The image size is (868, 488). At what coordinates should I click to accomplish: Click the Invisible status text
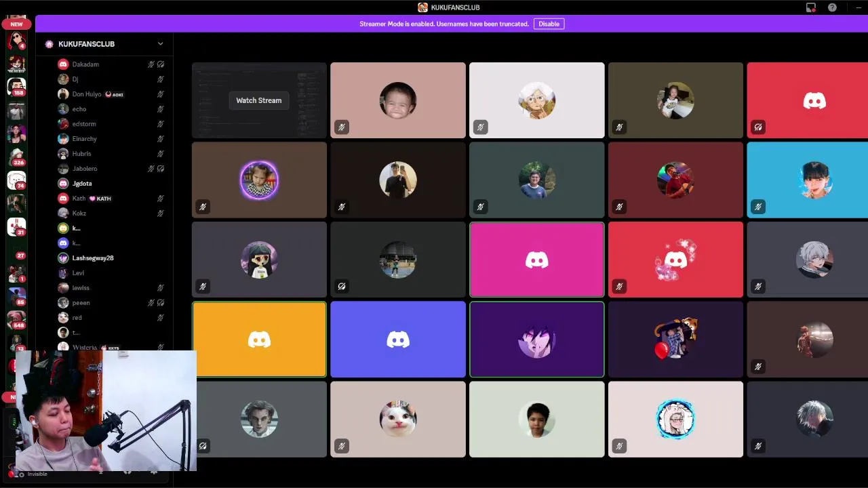click(x=37, y=474)
